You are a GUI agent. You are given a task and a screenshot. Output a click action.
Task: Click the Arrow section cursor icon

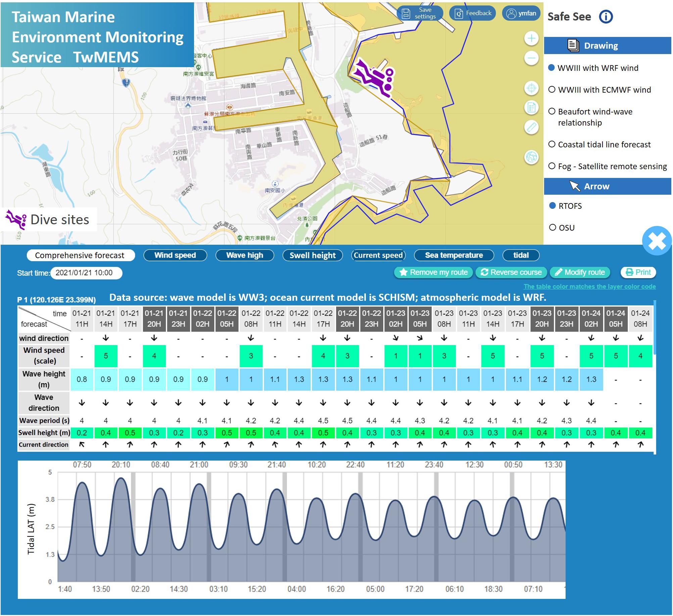[575, 186]
